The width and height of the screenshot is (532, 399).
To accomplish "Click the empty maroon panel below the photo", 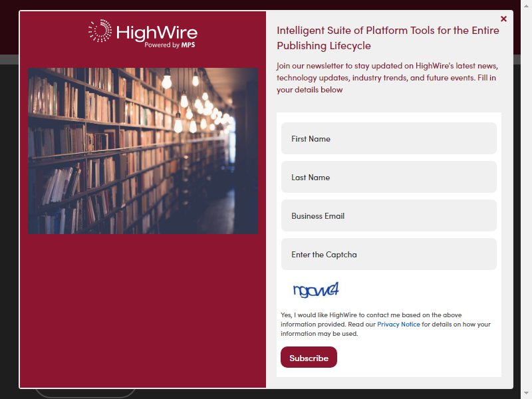I will click(x=143, y=311).
